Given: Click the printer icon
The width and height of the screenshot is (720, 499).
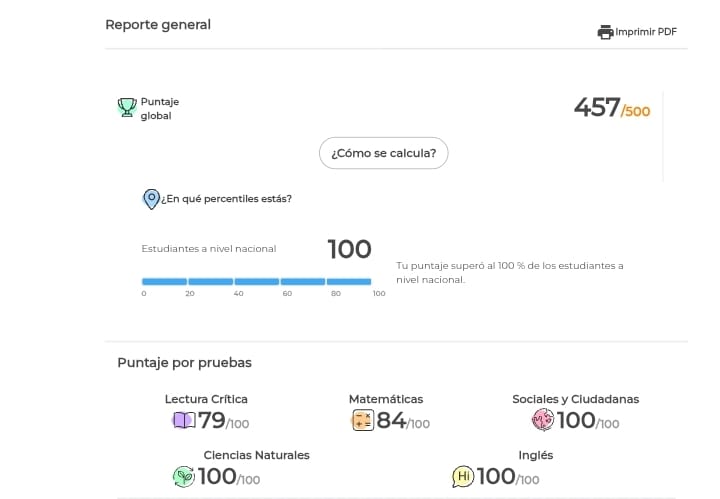Looking at the screenshot, I should click(x=605, y=32).
